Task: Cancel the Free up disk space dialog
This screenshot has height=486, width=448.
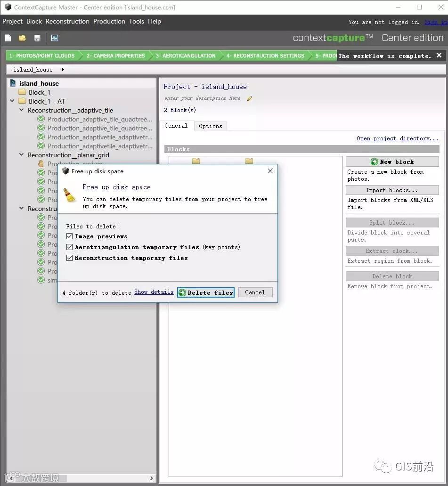Action: tap(255, 292)
